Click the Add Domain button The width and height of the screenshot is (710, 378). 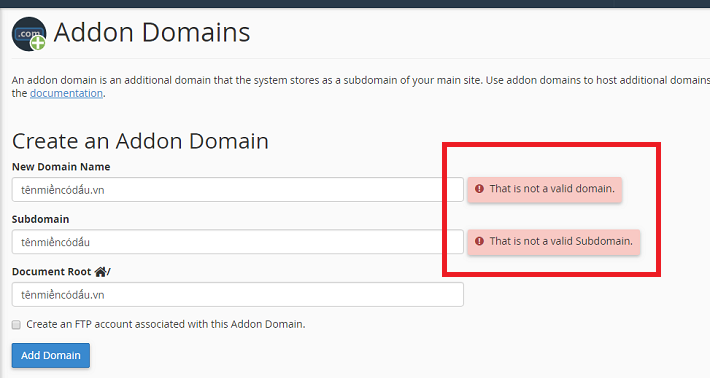pos(51,355)
